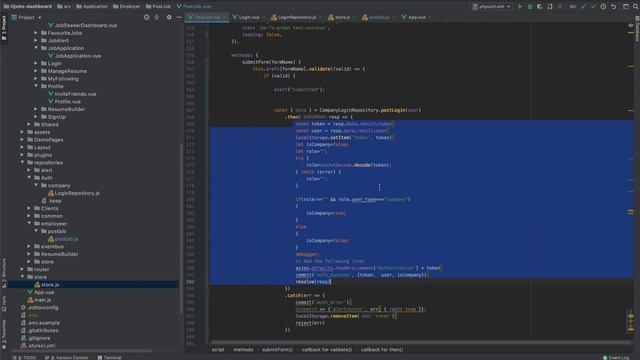Viewport: 640px width, 360px height.
Task: Collapse the repositories folder
Action: [22, 162]
